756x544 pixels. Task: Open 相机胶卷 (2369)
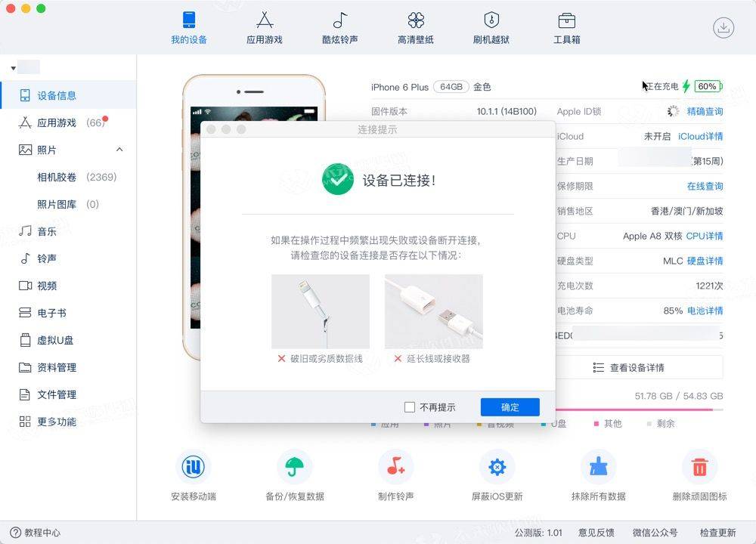tap(76, 178)
